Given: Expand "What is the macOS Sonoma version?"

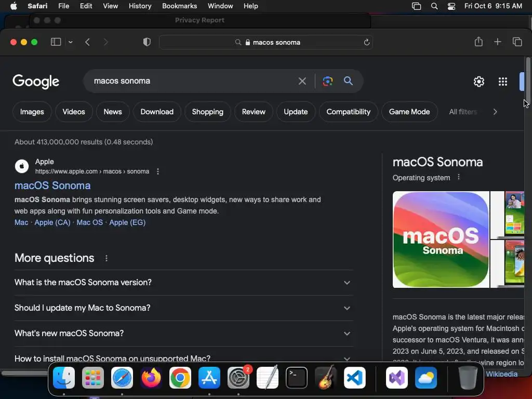Looking at the screenshot, I should point(183,283).
